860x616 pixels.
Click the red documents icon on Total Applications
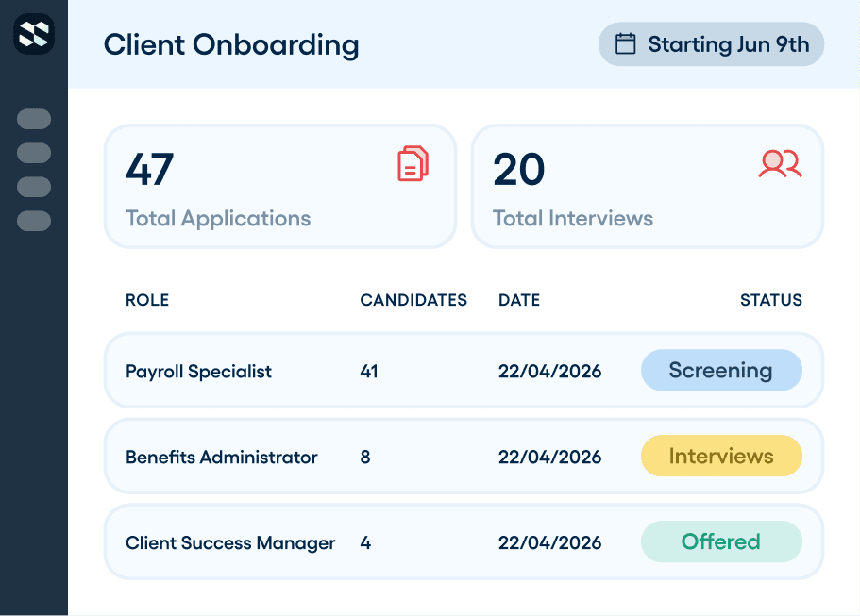413,163
